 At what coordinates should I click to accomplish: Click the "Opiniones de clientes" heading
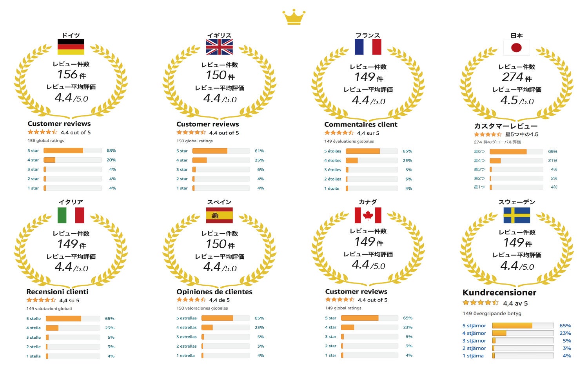(x=214, y=292)
